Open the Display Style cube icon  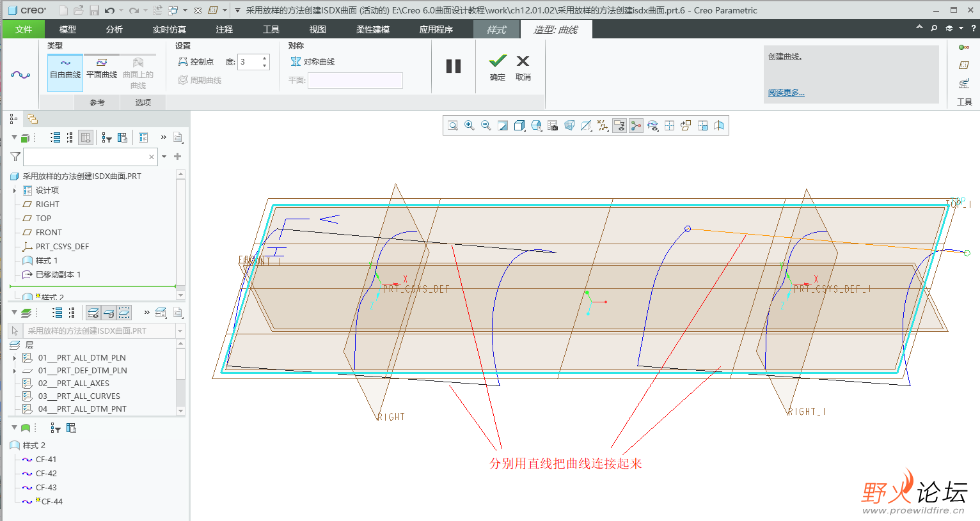(519, 126)
